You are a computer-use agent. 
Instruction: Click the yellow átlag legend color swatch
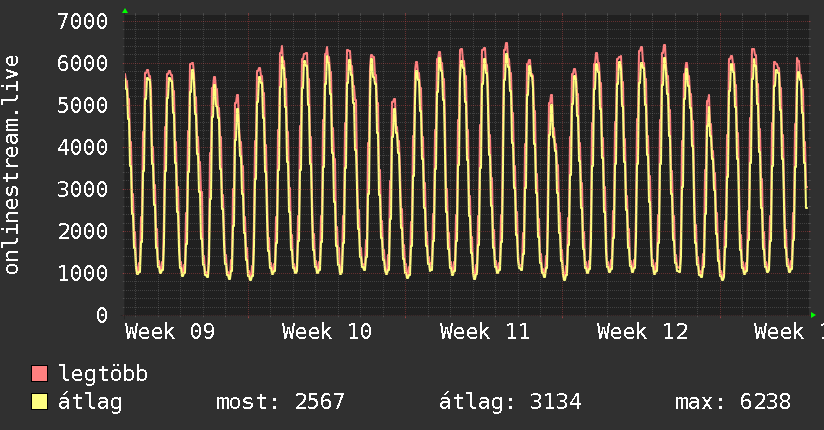[39, 402]
